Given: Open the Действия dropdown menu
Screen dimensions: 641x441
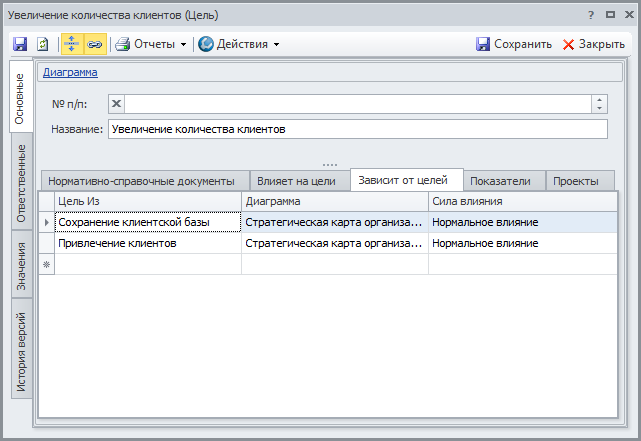Looking at the screenshot, I should coord(239,44).
